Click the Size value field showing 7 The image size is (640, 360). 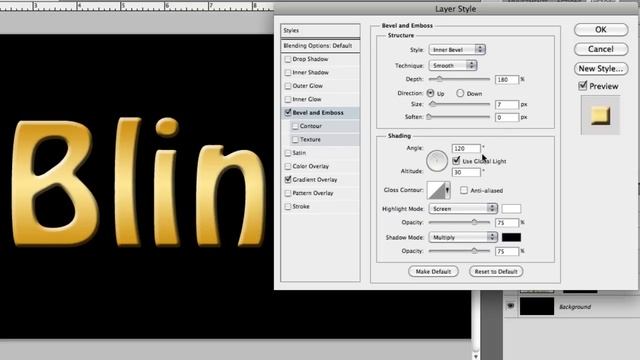click(x=507, y=105)
